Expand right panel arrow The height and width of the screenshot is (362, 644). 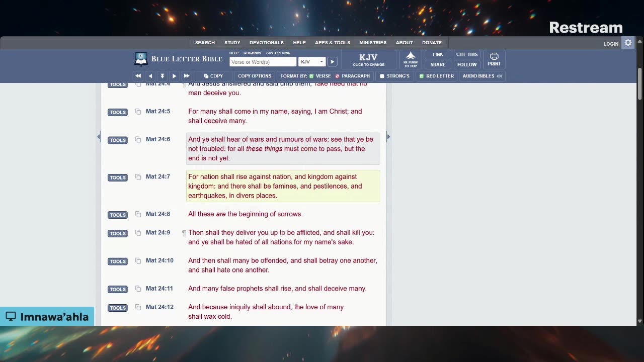(x=388, y=137)
